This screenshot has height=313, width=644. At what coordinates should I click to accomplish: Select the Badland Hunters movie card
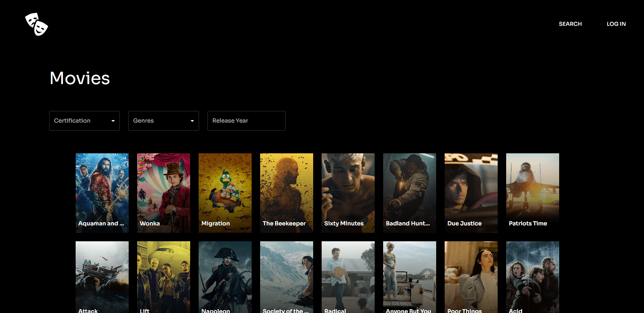pos(410,193)
